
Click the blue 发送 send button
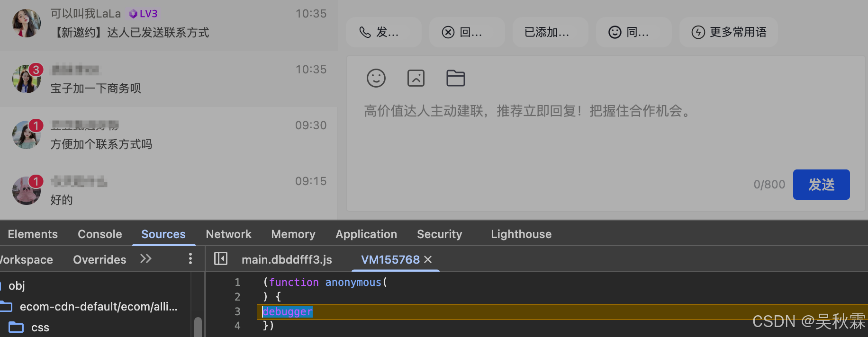point(821,185)
